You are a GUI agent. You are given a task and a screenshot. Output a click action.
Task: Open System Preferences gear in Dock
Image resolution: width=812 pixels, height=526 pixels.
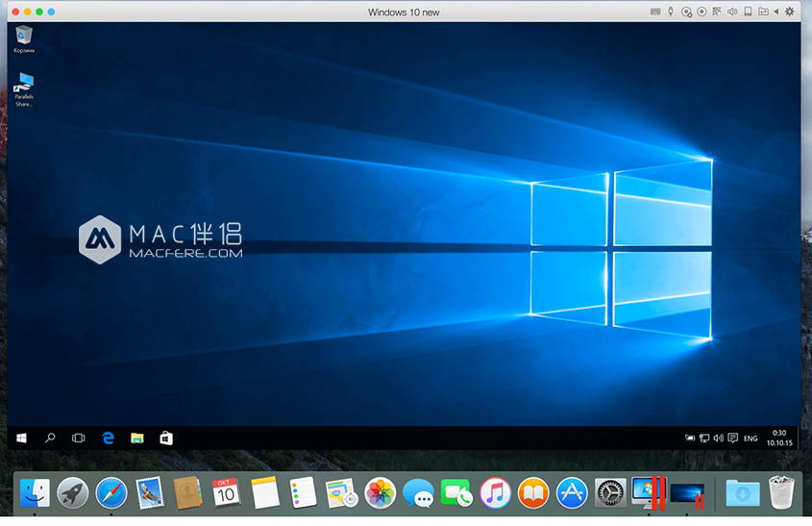click(x=610, y=493)
